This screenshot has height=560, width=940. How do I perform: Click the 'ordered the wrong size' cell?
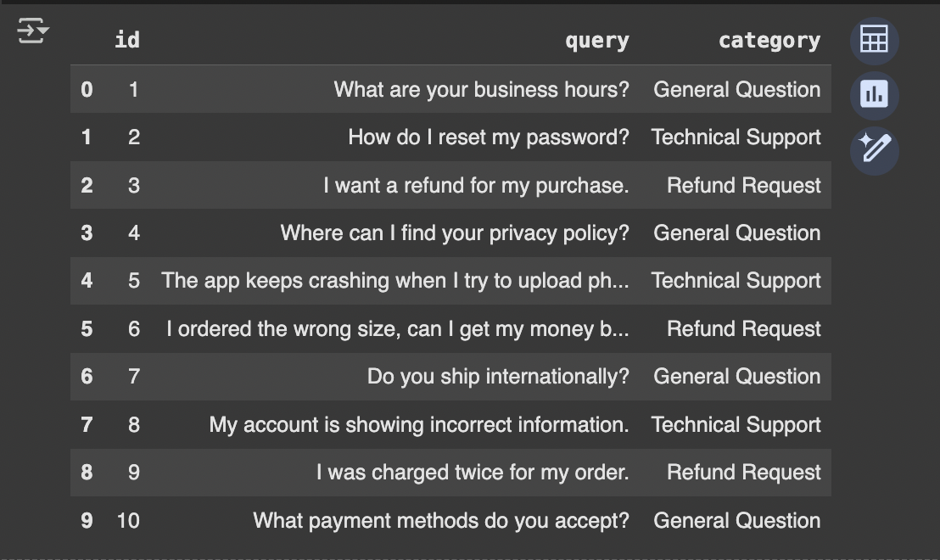tap(397, 328)
